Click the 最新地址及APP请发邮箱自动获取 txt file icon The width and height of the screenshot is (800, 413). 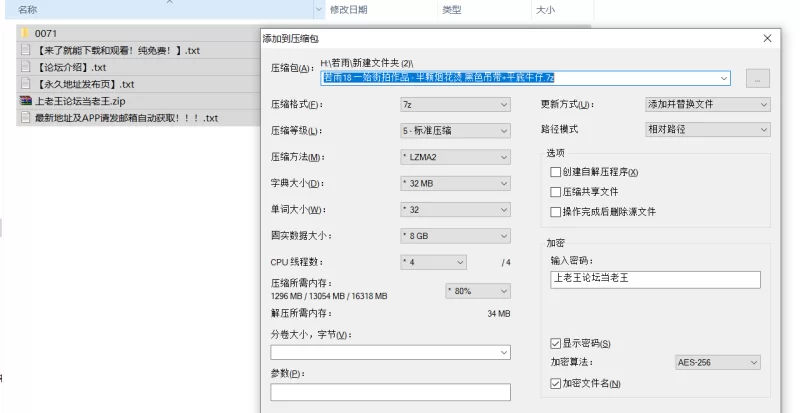[x=26, y=118]
